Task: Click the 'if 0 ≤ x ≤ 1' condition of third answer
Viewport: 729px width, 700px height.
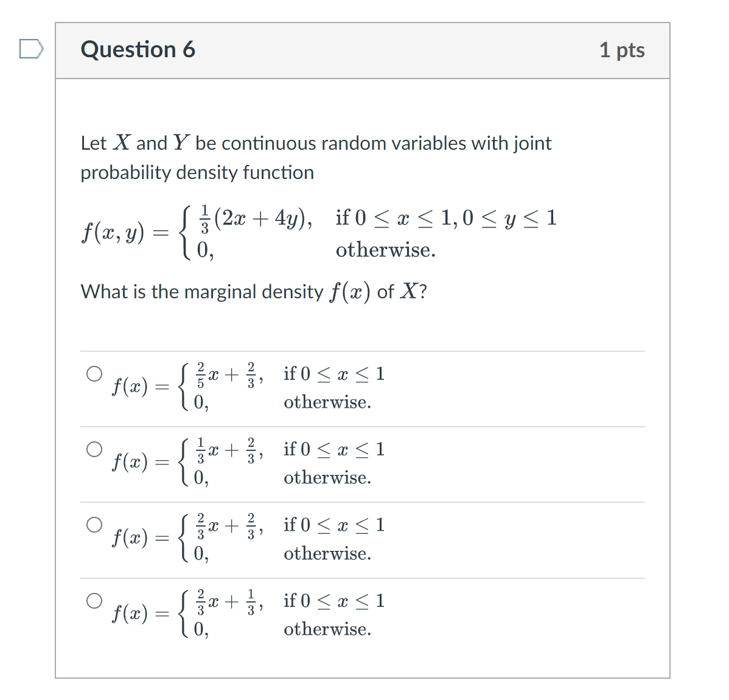Action: click(334, 525)
